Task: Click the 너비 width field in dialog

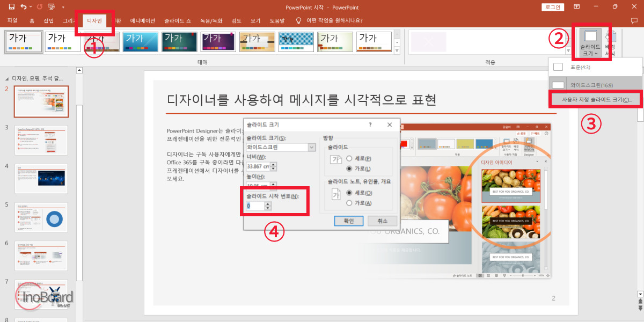Action: coord(258,166)
